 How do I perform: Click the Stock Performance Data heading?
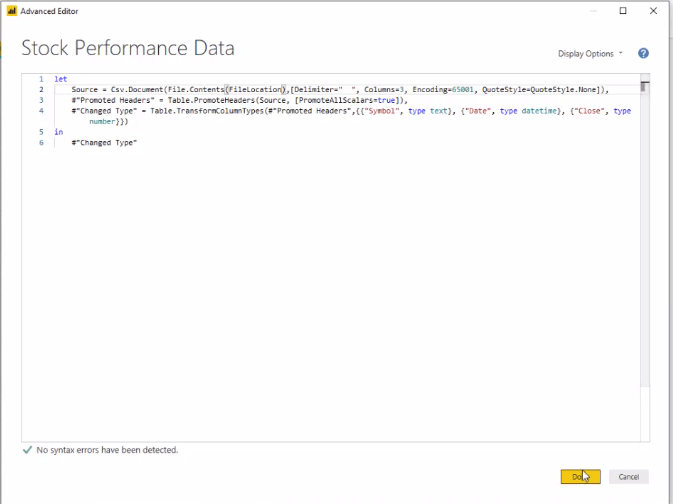(x=128, y=48)
